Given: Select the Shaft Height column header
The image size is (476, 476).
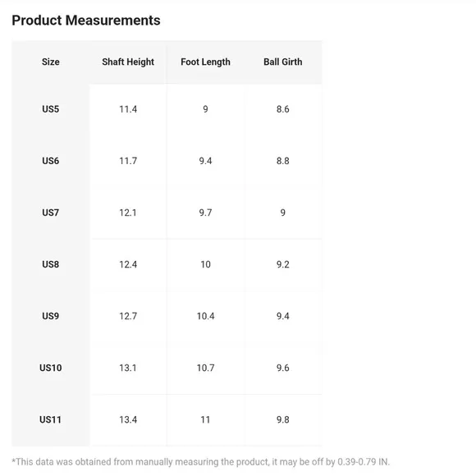Looking at the screenshot, I should point(128,62).
